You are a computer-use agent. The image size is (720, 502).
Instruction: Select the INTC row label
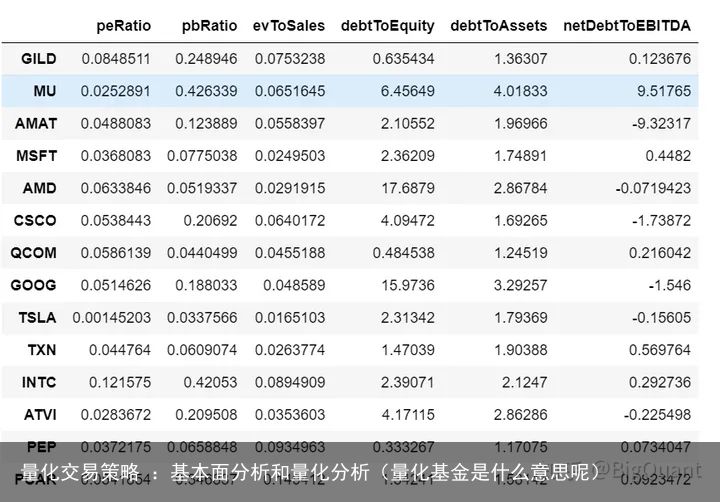(x=39, y=382)
